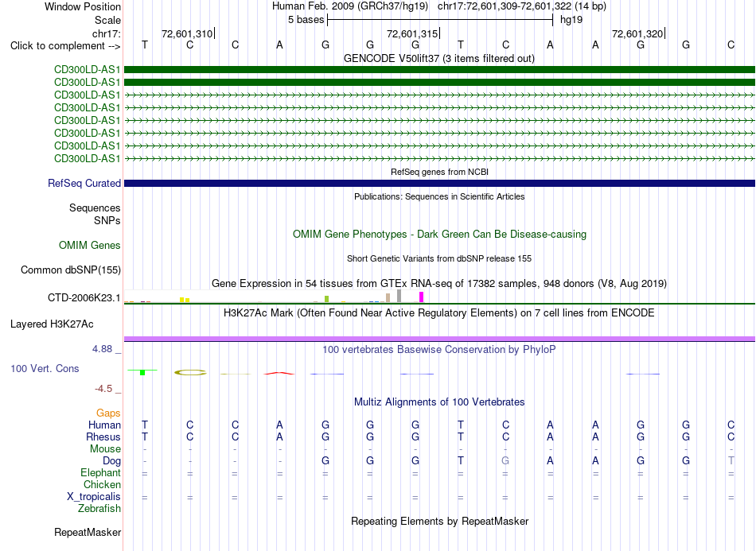
Task: Select the X_tropicalis alignment row label
Action: coord(94,497)
